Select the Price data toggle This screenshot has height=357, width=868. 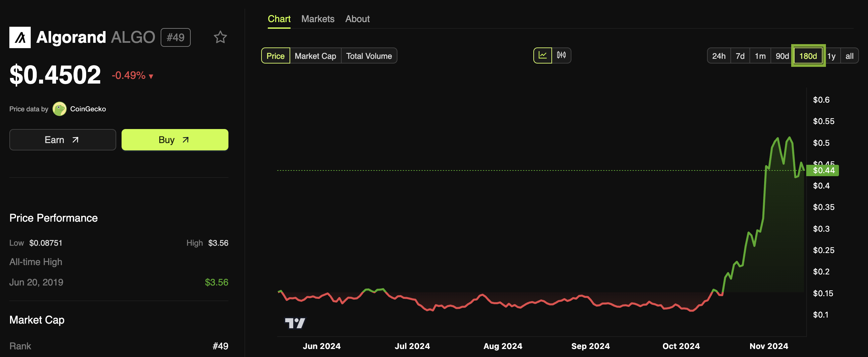point(275,56)
